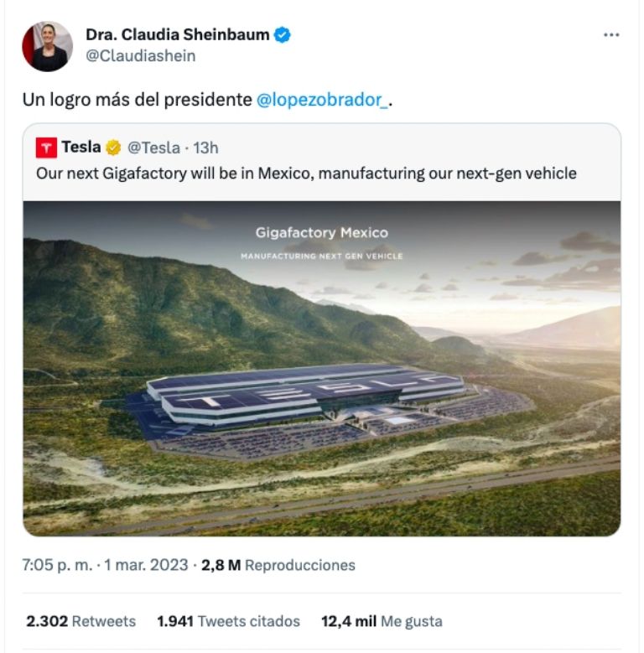Click the 13h timestamp on quoted tweet
The width and height of the screenshot is (644, 653).
(x=205, y=148)
